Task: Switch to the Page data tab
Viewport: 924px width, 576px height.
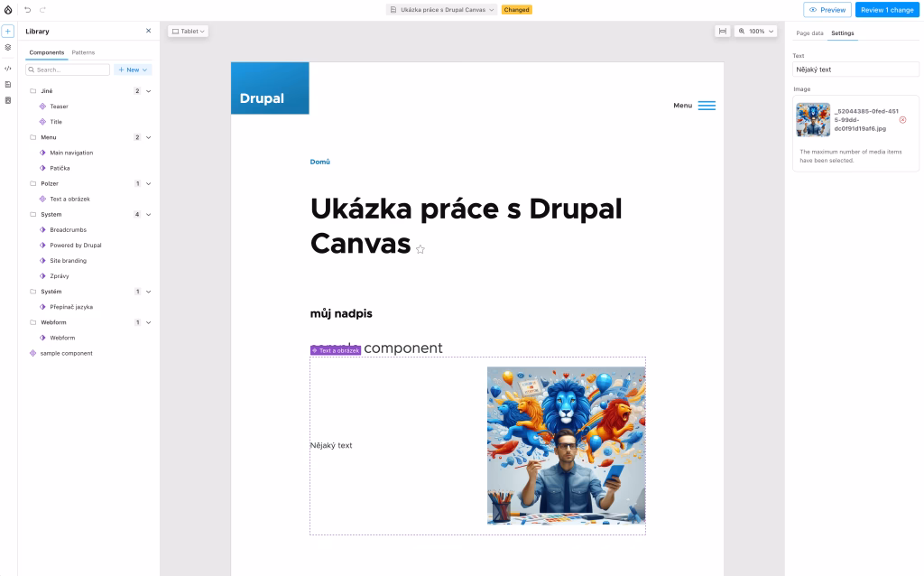Action: pyautogui.click(x=810, y=33)
